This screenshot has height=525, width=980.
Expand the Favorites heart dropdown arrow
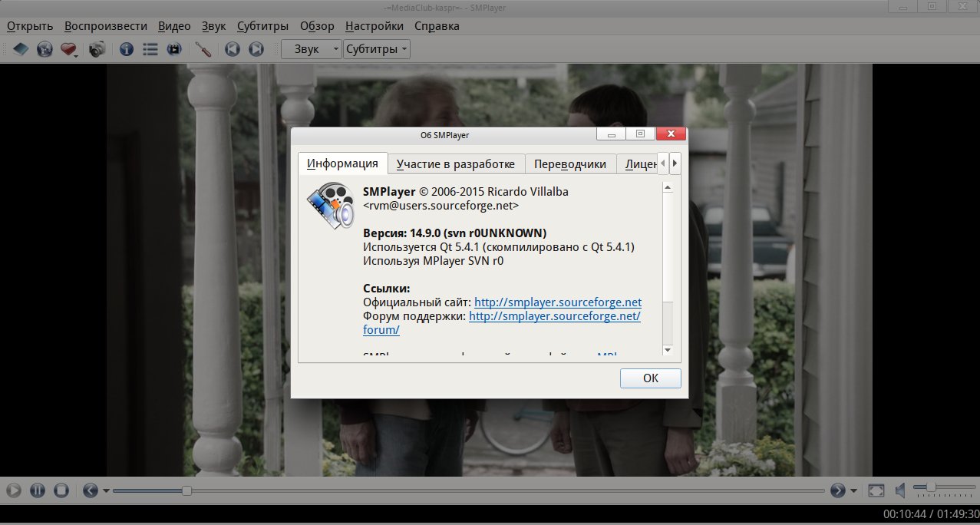[77, 55]
